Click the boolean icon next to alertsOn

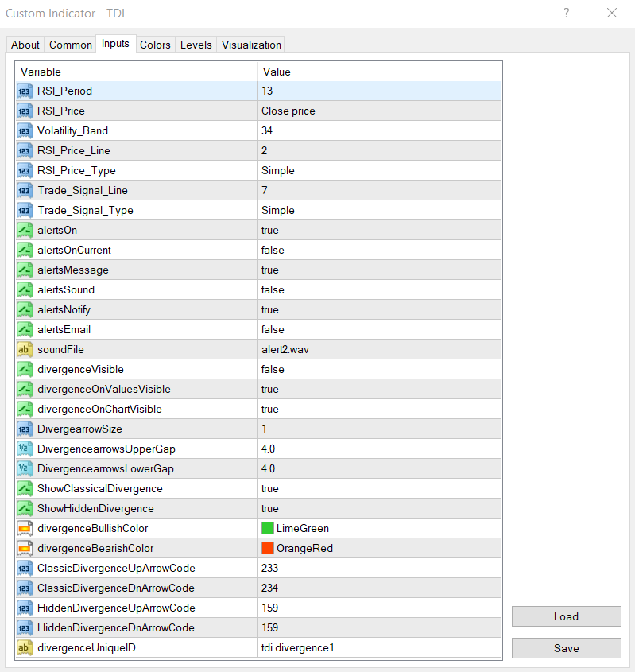click(24, 230)
